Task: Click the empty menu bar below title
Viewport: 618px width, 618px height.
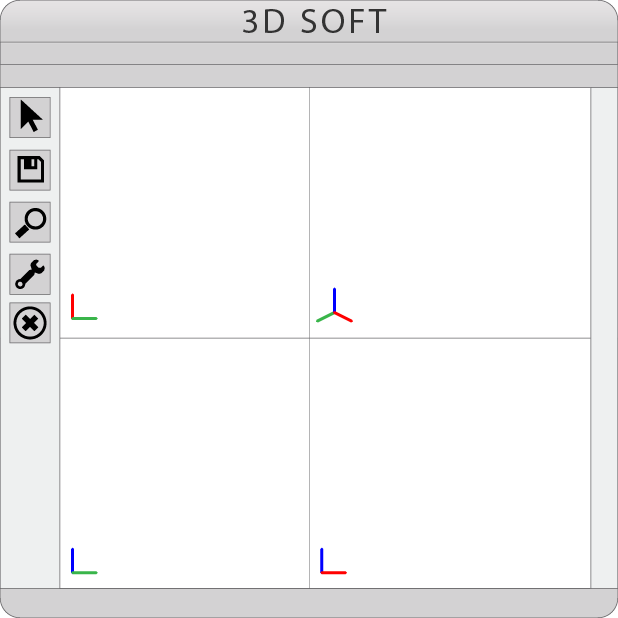Action: pos(309,53)
